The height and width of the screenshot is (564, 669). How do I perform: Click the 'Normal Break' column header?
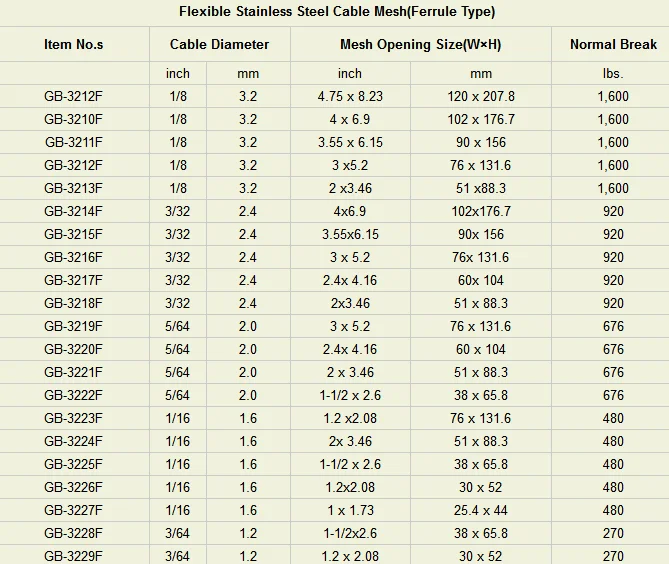[613, 44]
